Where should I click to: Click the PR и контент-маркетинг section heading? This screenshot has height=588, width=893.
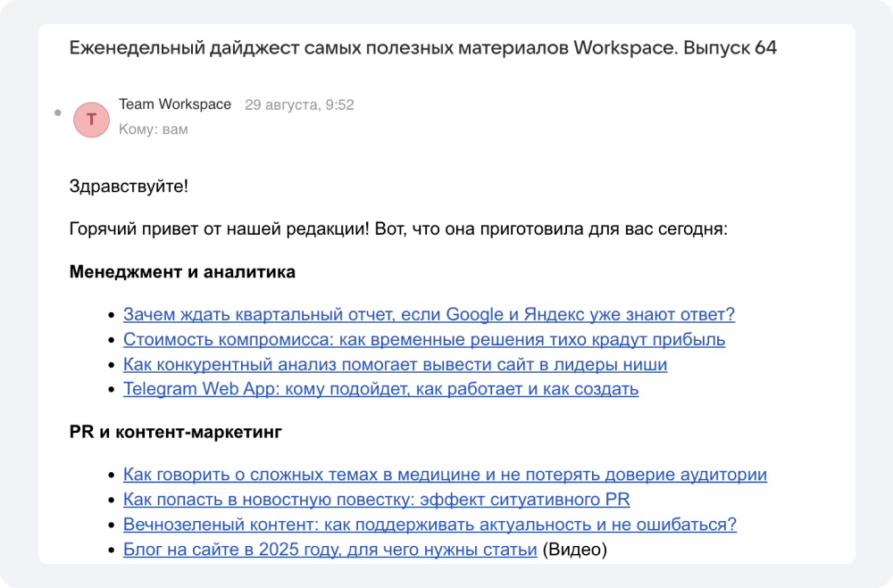[175, 433]
